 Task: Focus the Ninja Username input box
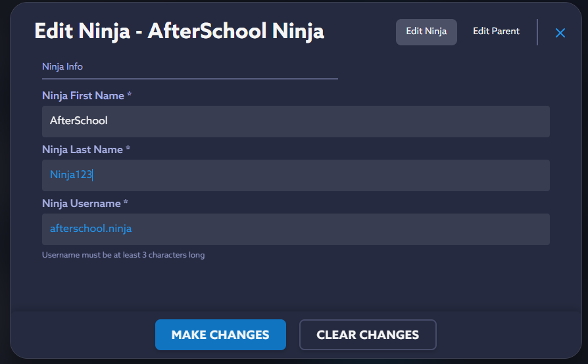pos(296,229)
